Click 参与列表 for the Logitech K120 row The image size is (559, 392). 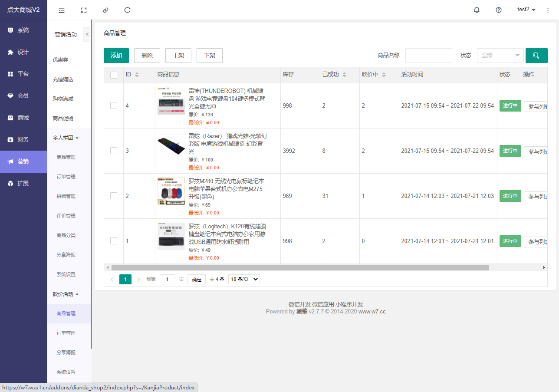pos(536,242)
